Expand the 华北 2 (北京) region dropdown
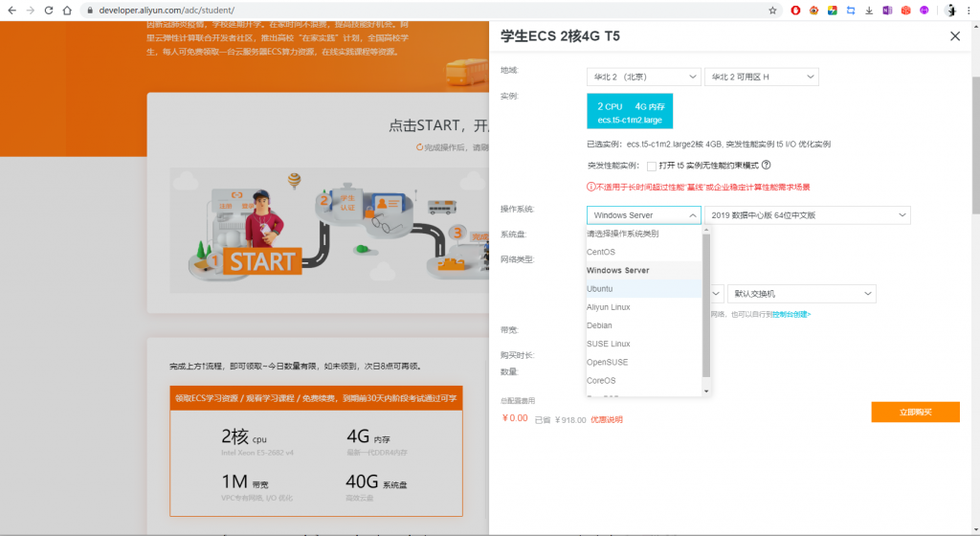 coord(644,77)
